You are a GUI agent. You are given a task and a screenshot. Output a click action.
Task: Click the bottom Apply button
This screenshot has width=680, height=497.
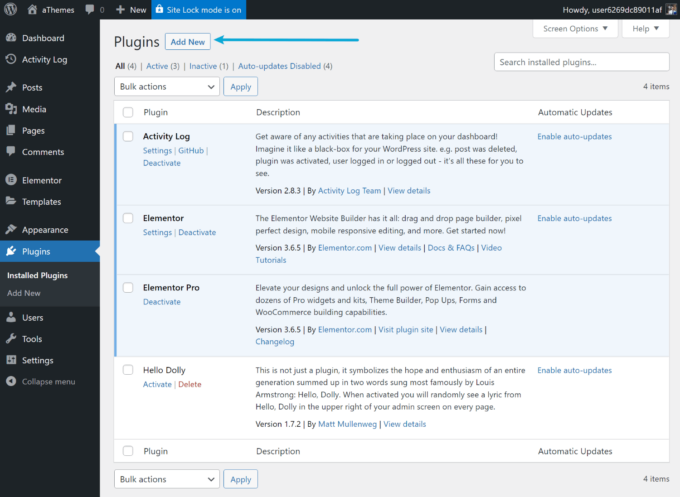pyautogui.click(x=241, y=479)
